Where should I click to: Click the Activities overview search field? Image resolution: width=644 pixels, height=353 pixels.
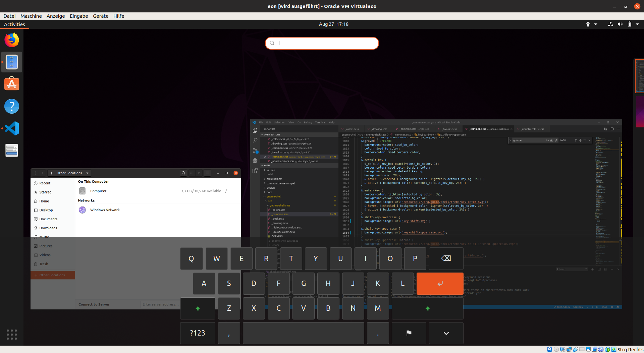(x=322, y=43)
